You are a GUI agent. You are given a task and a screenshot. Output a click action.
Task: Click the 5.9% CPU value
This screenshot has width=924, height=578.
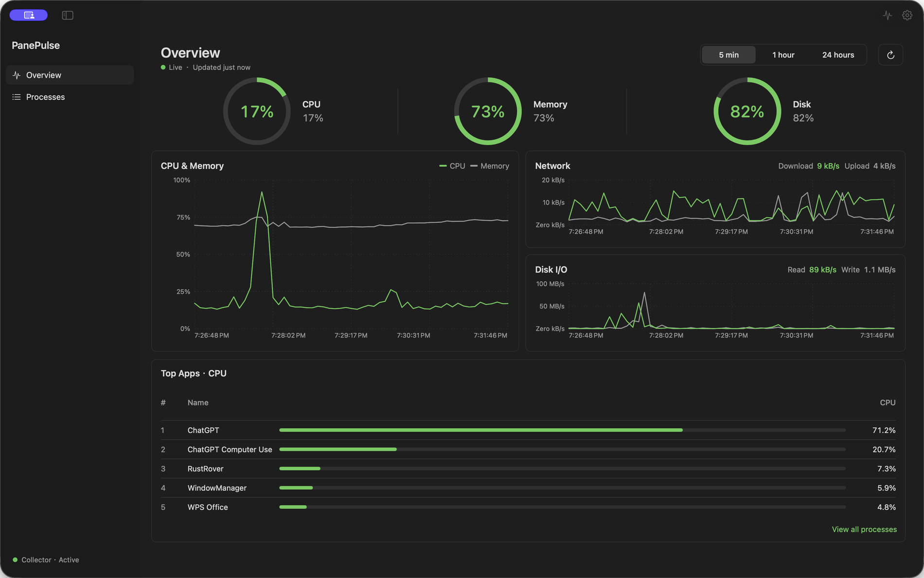point(886,488)
